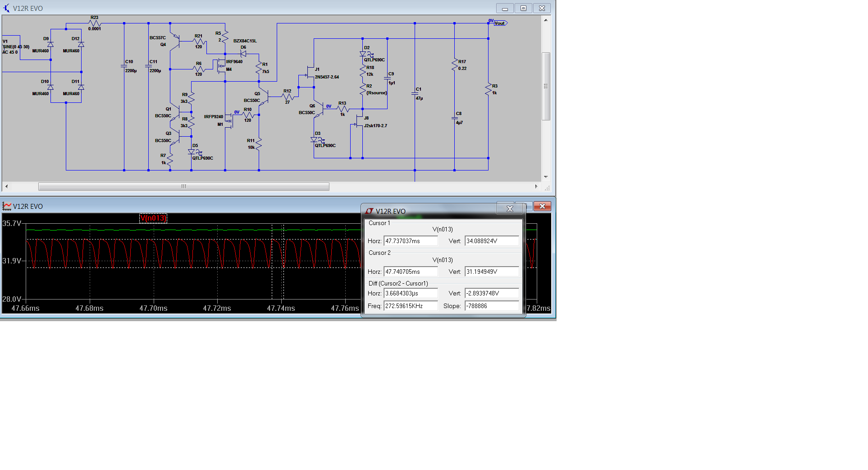
Task: Click the Diff Vert field showing -2.8939748V
Action: click(x=492, y=293)
